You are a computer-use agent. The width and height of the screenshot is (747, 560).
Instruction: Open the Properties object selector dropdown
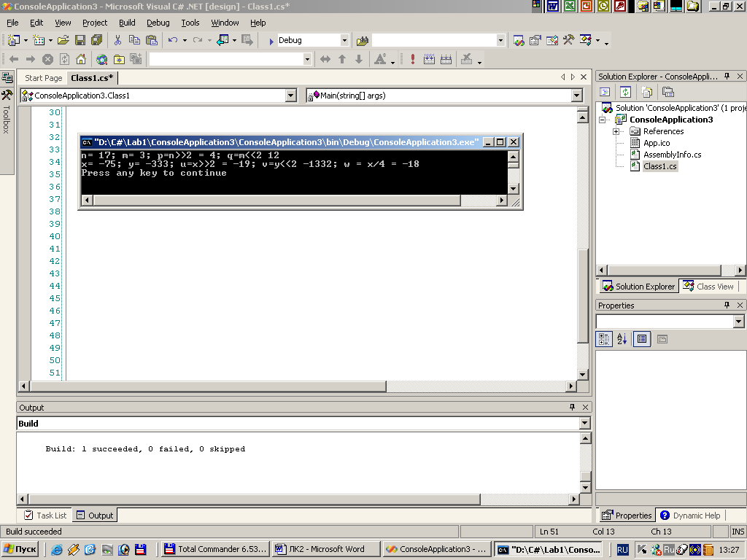tap(738, 322)
